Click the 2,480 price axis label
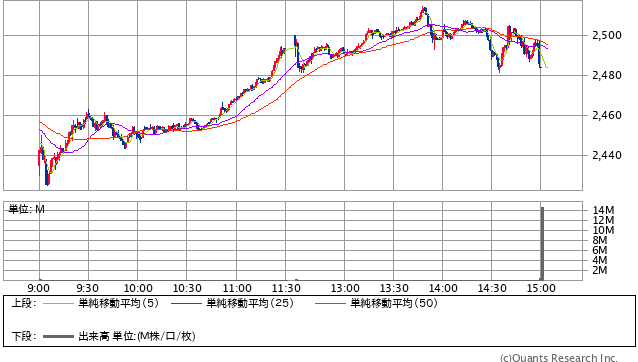The height and width of the screenshot is (362, 638). tap(607, 75)
